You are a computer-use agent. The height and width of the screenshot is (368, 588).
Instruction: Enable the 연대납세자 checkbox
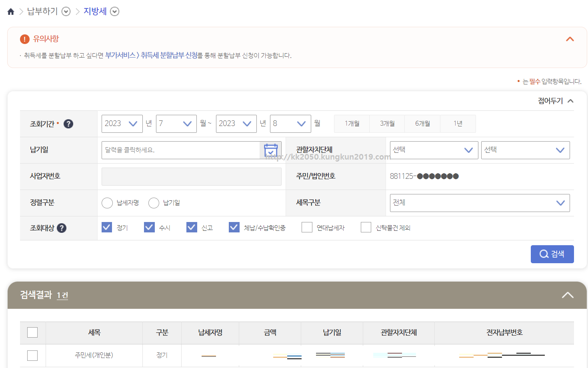[307, 227]
